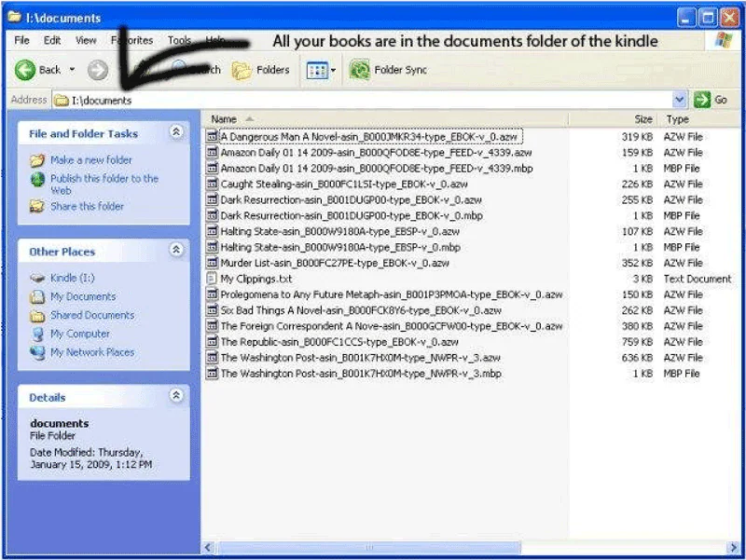746x560 pixels.
Task: Select The Washington Post azw file
Action: pyautogui.click(x=360, y=358)
